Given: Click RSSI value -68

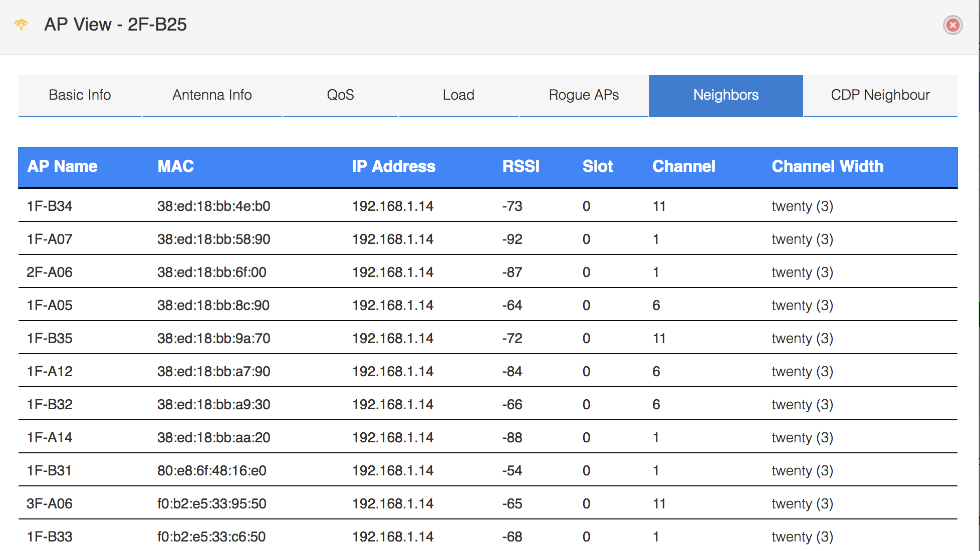Looking at the screenshot, I should tap(512, 536).
